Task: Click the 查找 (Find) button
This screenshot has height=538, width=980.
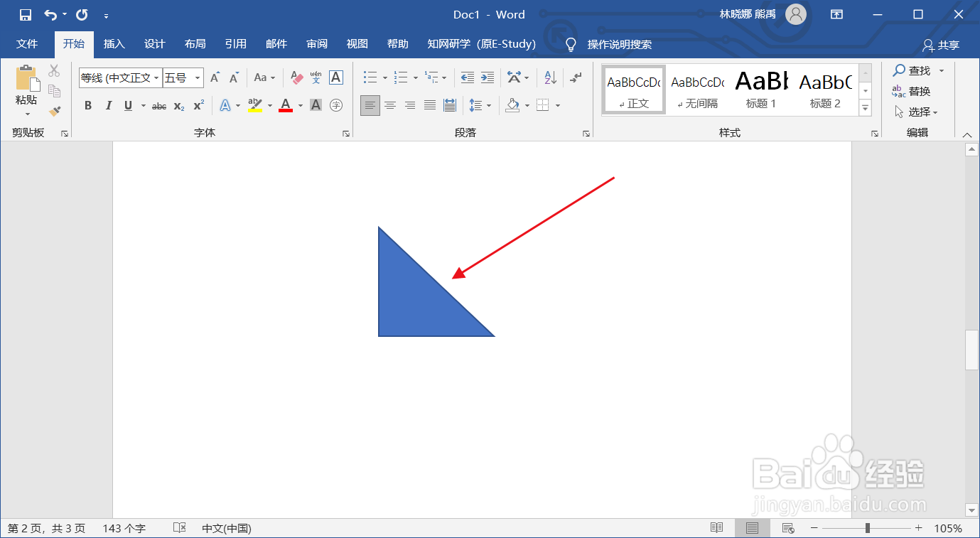Action: tap(912, 70)
